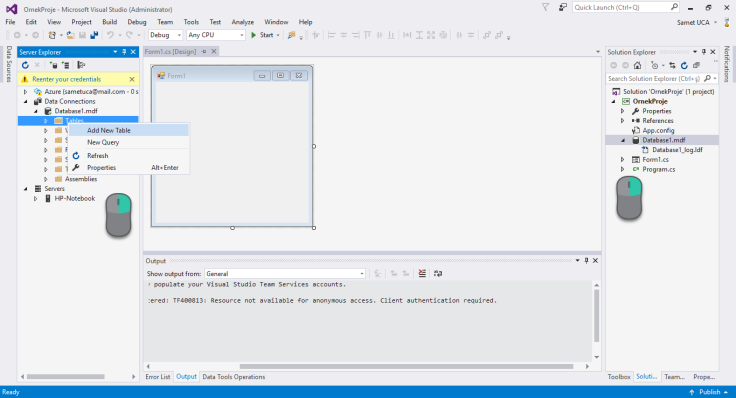Dismiss the Reenter your credentials warning
Image resolution: width=736 pixels, height=398 pixels.
click(x=132, y=79)
